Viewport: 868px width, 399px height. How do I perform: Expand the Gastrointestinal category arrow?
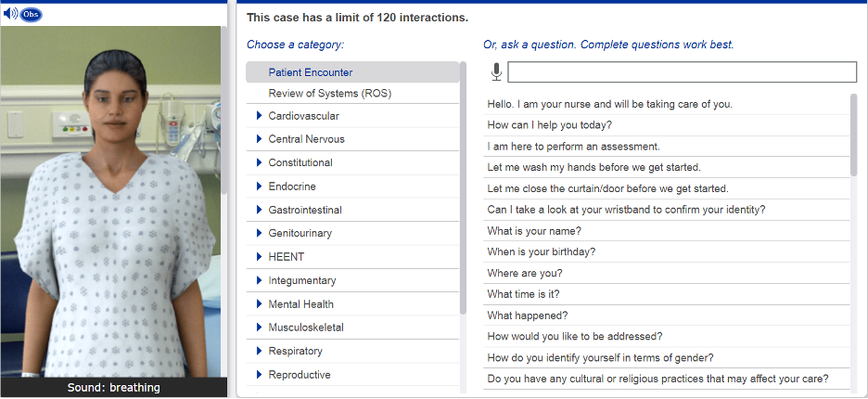pos(260,210)
